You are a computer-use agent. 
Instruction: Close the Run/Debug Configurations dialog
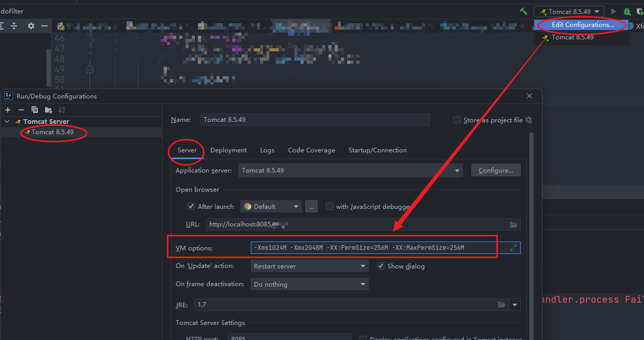[x=529, y=96]
